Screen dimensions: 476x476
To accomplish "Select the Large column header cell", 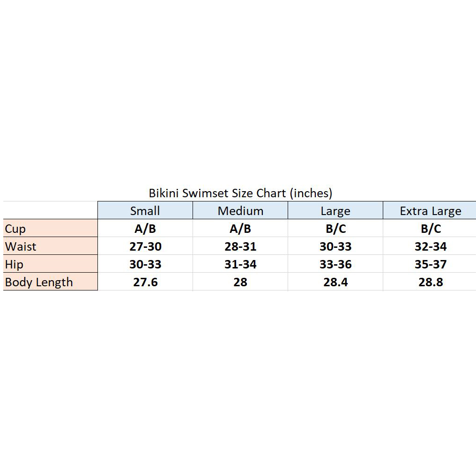I will tap(335, 210).
